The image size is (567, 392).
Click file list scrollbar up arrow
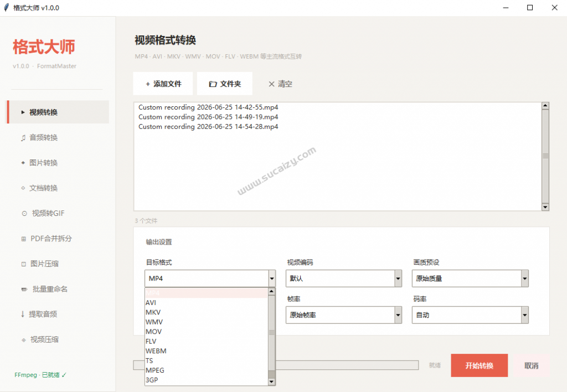tap(545, 106)
